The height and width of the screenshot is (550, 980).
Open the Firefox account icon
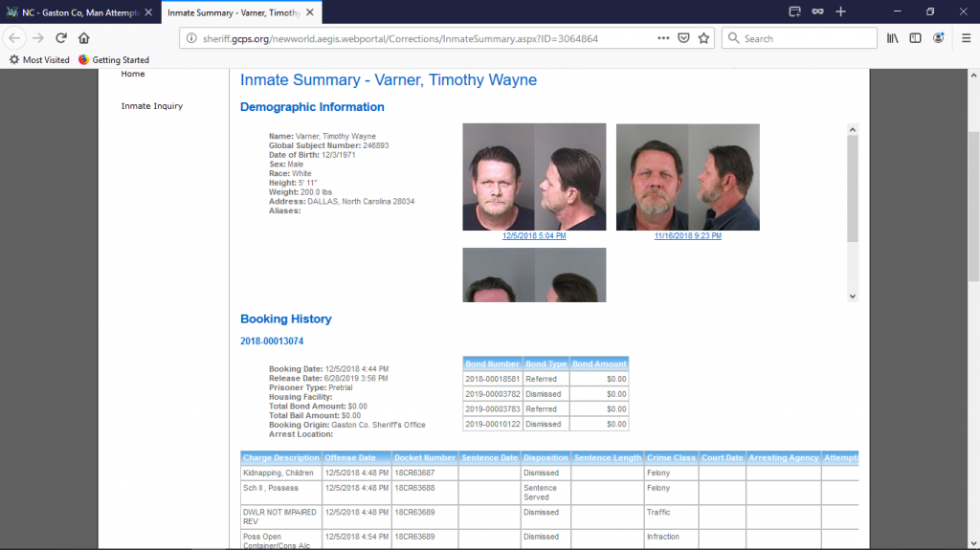939,38
